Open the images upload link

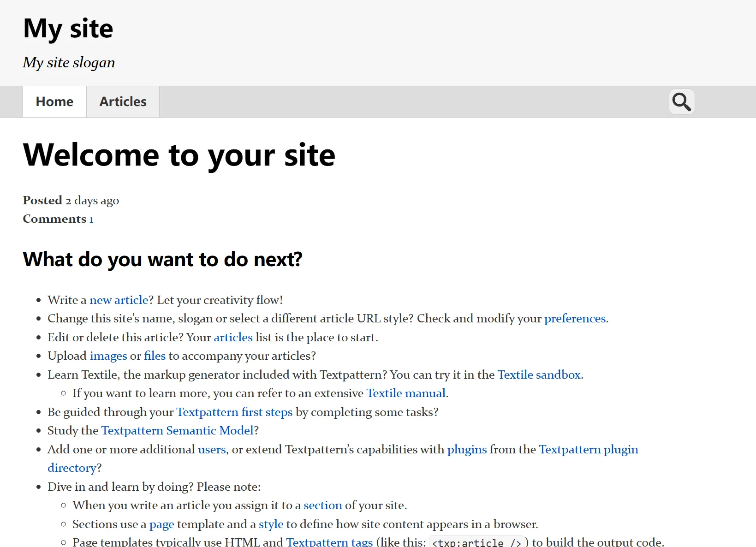pos(108,356)
